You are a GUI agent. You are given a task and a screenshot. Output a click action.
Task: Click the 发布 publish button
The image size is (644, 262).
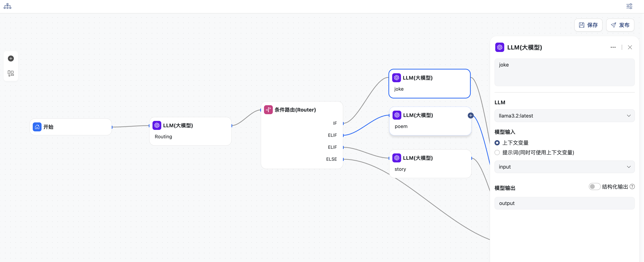[620, 25]
